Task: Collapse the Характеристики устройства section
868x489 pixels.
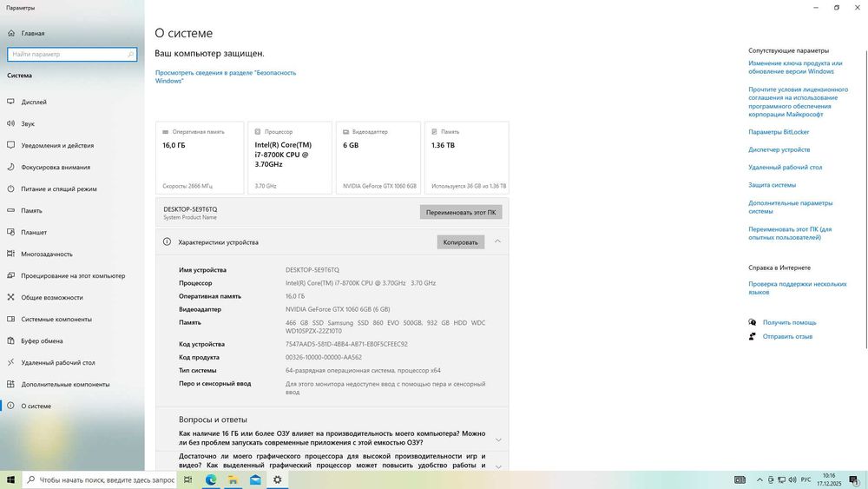Action: click(x=497, y=241)
